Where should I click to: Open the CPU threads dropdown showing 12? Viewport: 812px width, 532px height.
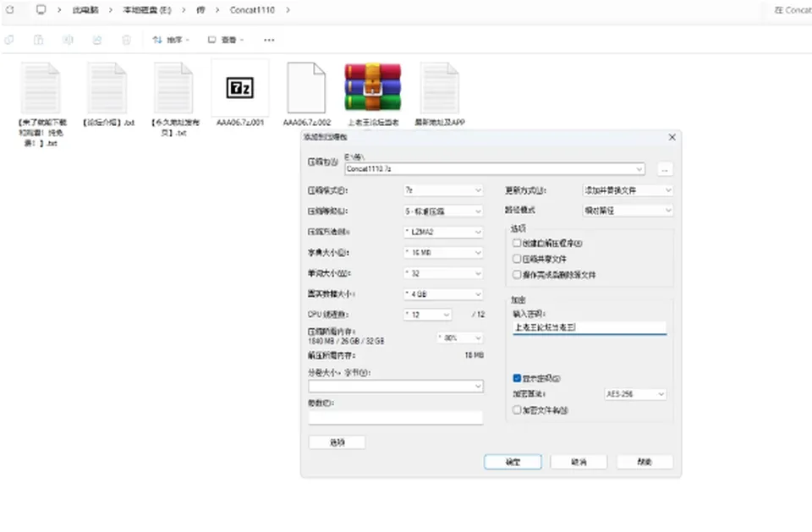428,315
